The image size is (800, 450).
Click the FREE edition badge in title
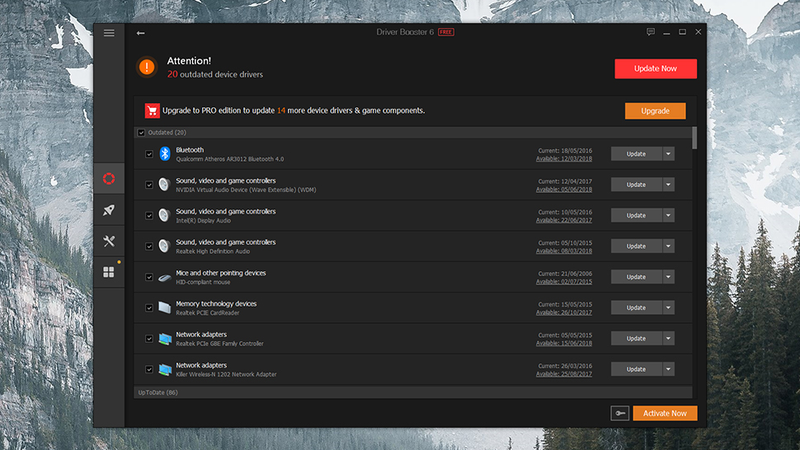point(446,32)
